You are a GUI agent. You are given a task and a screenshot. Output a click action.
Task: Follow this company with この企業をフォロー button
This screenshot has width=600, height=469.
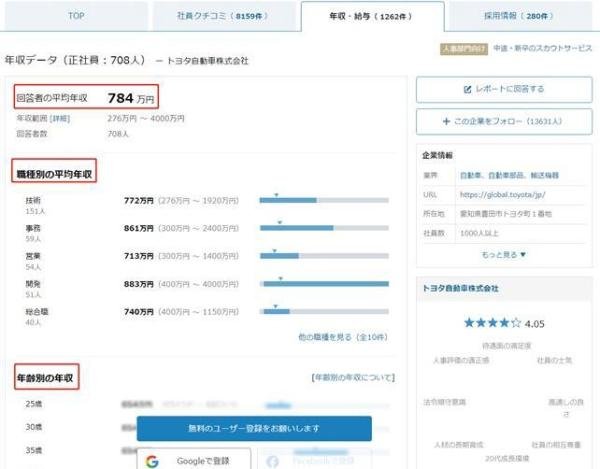[504, 122]
